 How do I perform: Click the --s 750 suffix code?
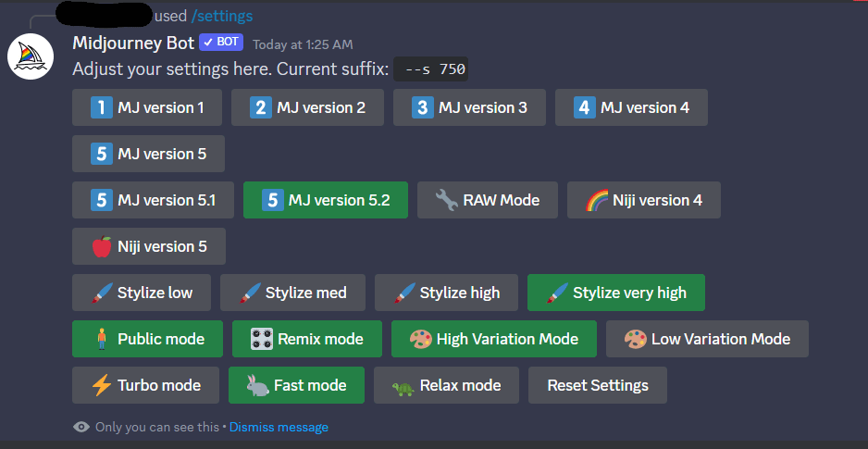click(x=430, y=69)
